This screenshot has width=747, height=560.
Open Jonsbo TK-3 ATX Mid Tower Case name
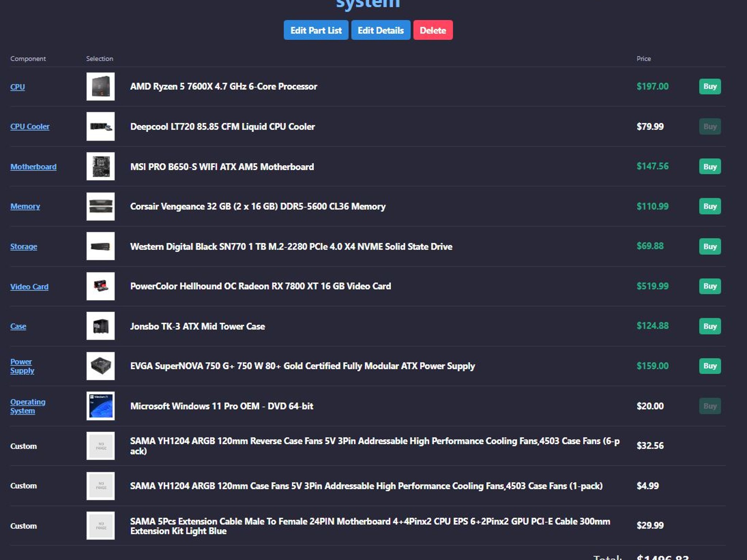click(197, 326)
